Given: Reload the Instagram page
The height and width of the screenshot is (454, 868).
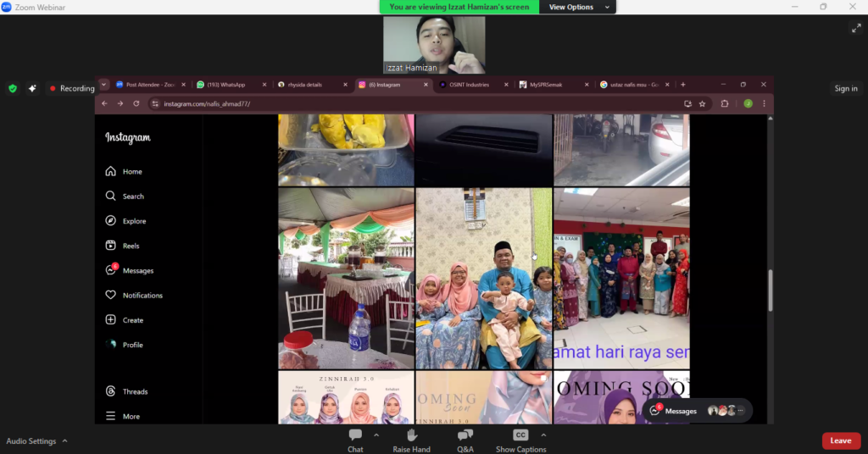Looking at the screenshot, I should (x=136, y=103).
